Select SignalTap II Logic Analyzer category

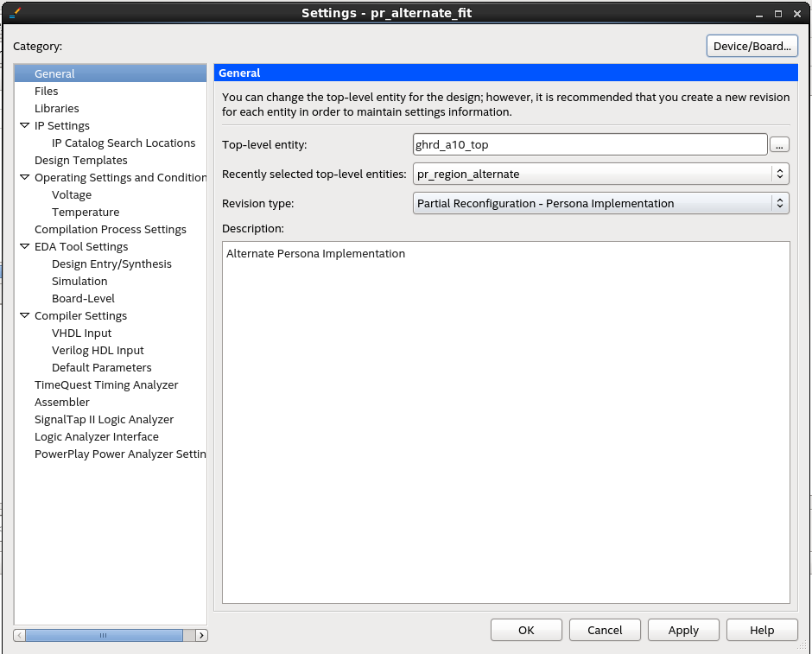pyautogui.click(x=104, y=419)
